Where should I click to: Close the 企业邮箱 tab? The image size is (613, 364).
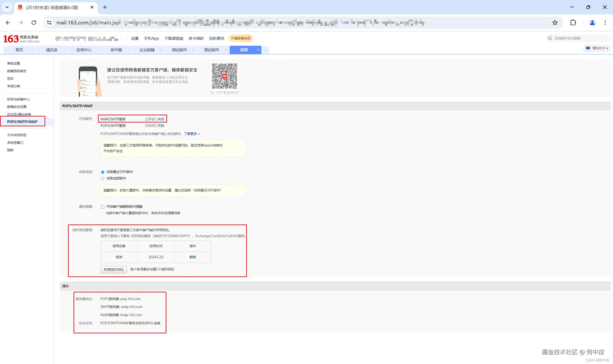[161, 50]
